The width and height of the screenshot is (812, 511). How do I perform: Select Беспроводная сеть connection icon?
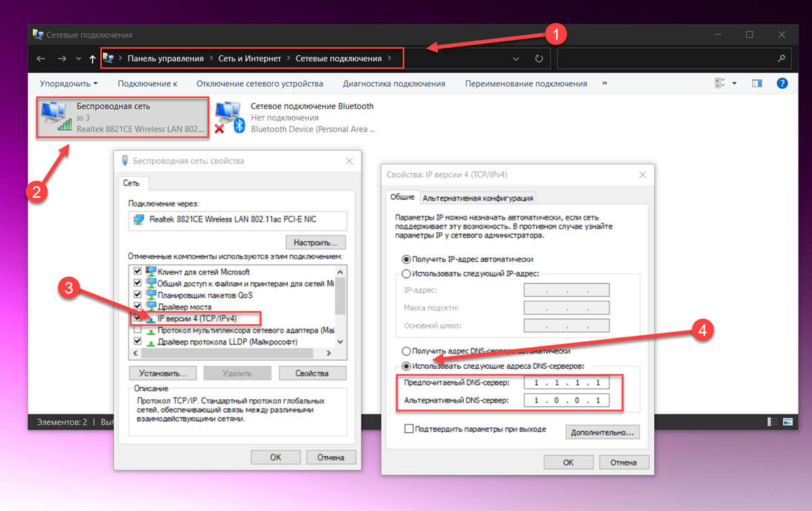coord(56,116)
